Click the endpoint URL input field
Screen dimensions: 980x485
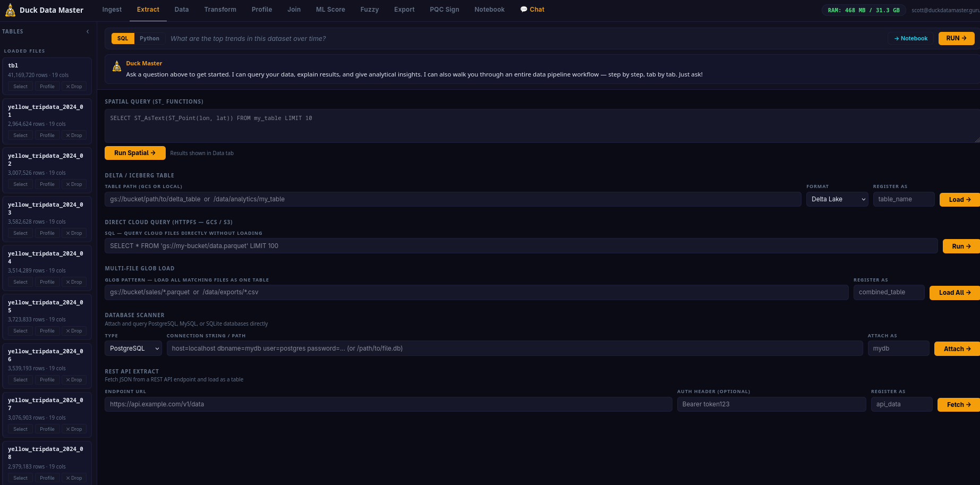coord(388,404)
